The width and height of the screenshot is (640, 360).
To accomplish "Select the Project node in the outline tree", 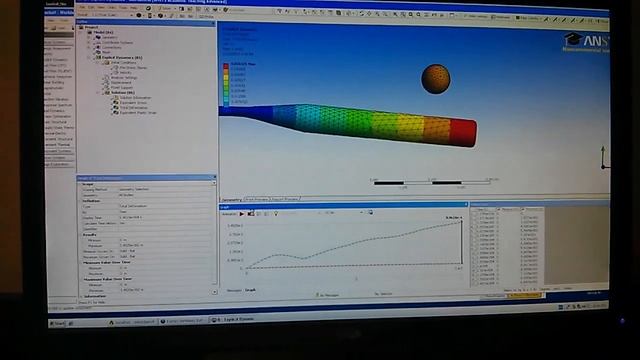I will tap(91, 27).
